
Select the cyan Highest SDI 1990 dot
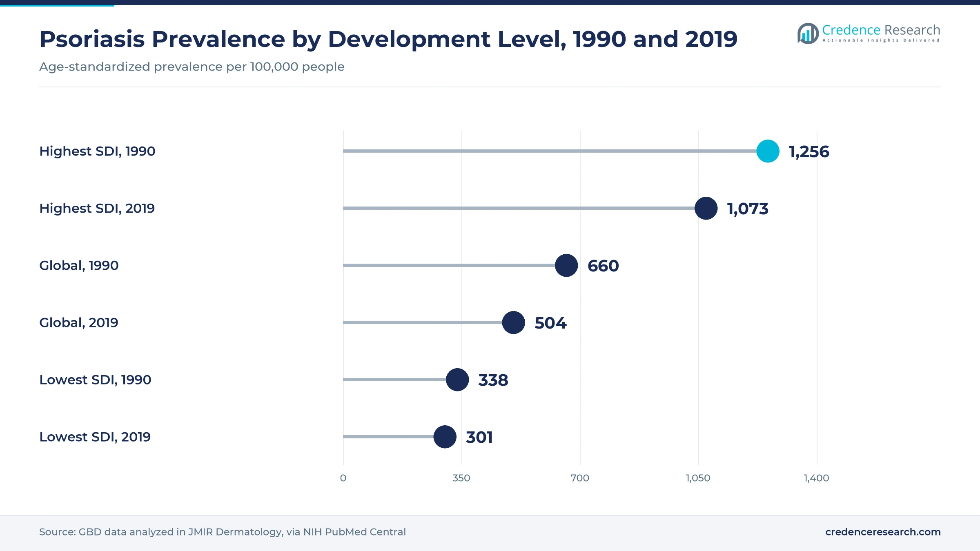point(768,151)
